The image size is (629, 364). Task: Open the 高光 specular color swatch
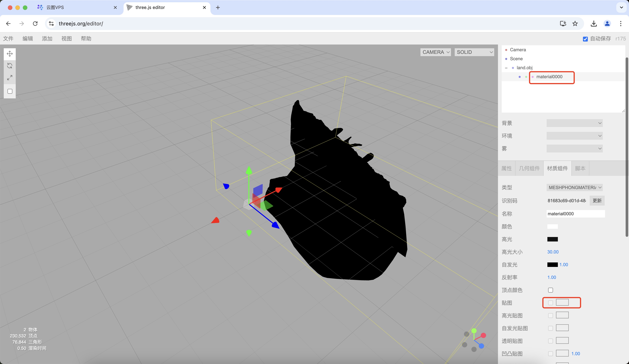[x=552, y=239]
